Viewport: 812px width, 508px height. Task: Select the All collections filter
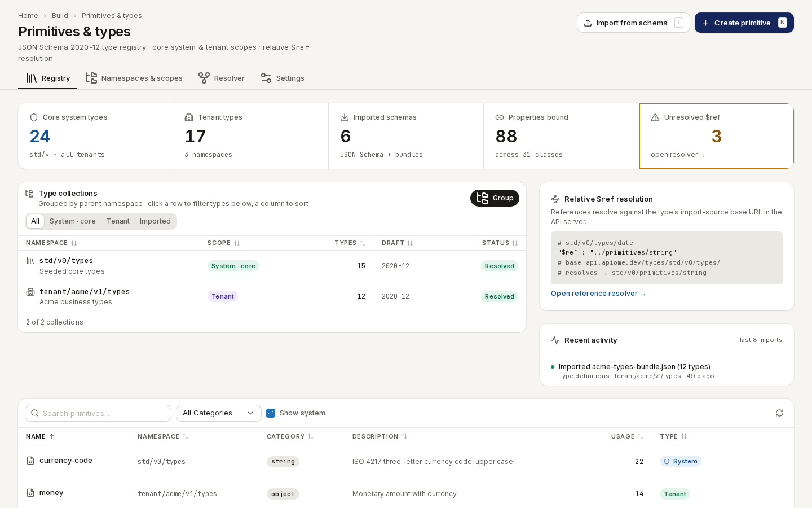[x=35, y=221]
